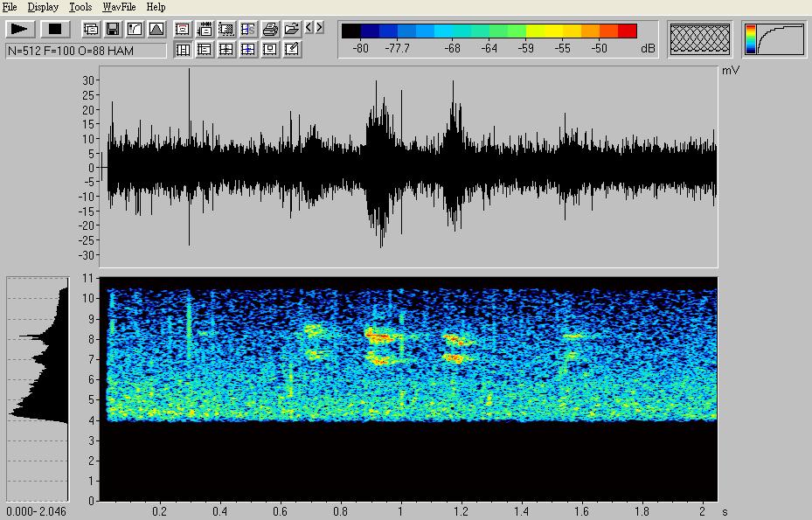Open the File menu
This screenshot has width=812, height=520.
tap(10, 7)
